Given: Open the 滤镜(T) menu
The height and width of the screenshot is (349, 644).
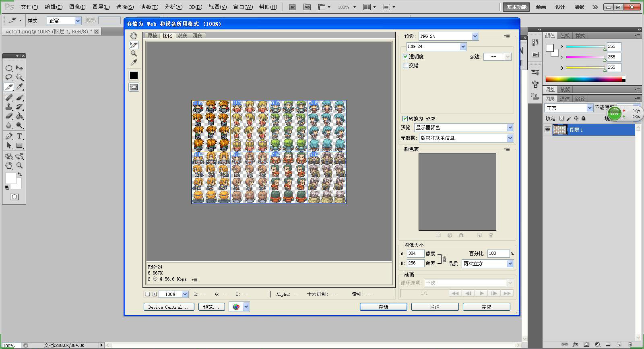Looking at the screenshot, I should click(x=149, y=7).
